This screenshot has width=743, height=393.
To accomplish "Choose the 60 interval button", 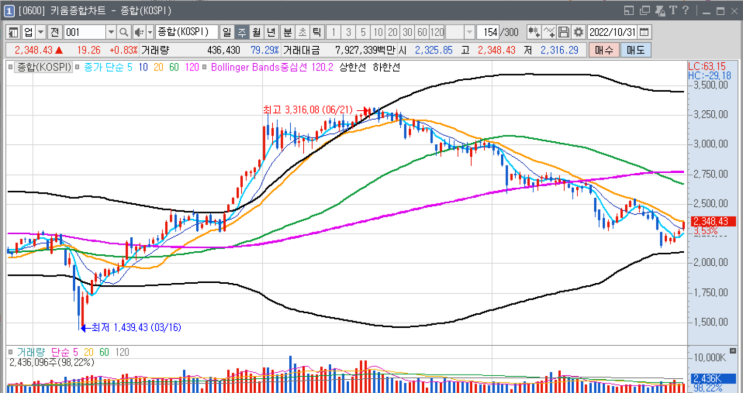I will 422,32.
